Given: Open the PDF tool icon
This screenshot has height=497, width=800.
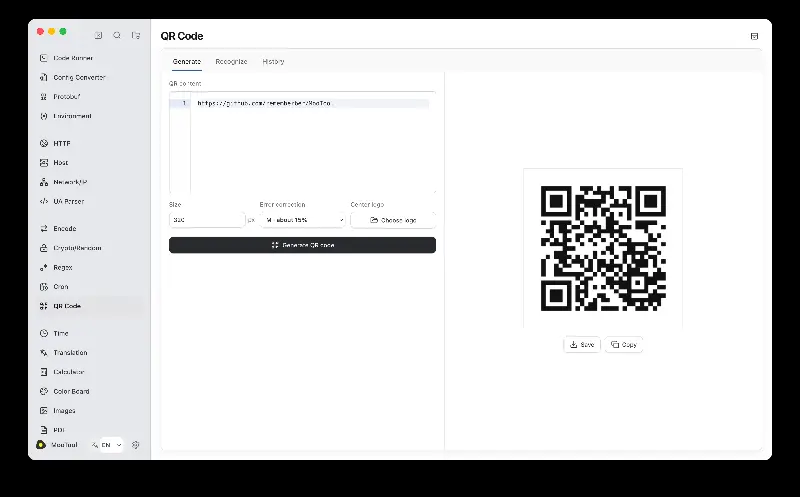Looking at the screenshot, I should pos(44,430).
